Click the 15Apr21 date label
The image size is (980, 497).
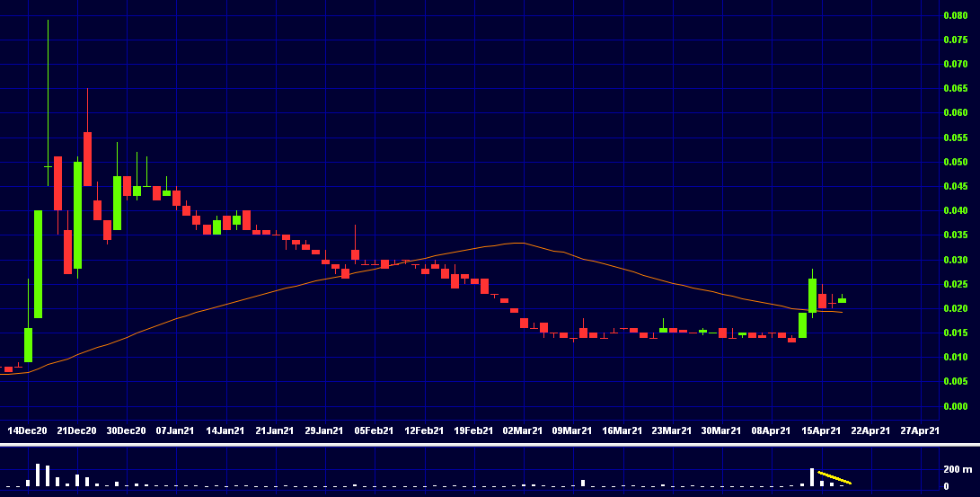pos(821,430)
